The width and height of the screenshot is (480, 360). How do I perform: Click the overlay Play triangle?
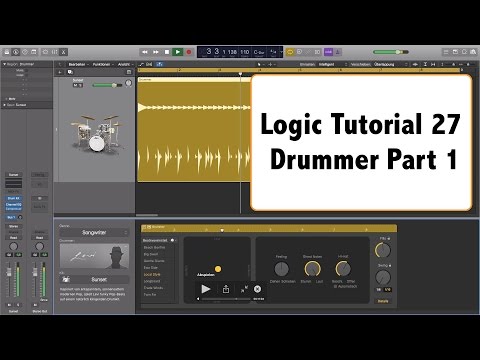click(x=206, y=289)
